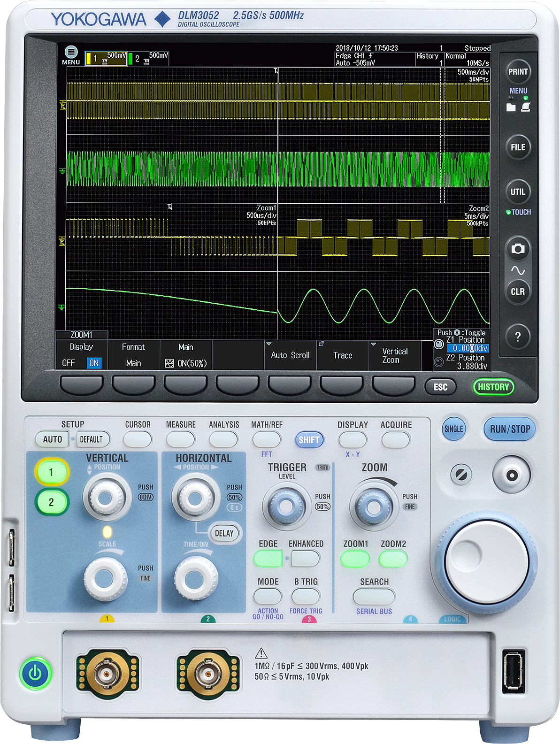Click the ENHANCED trigger button
The width and height of the screenshot is (560, 744).
point(305,559)
